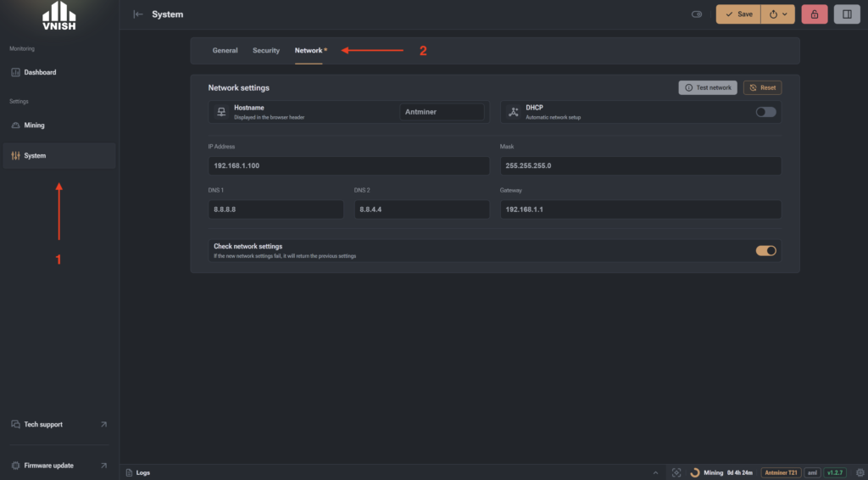Click the Mining status spinner icon
Image resolution: width=868 pixels, height=480 pixels.
pyautogui.click(x=695, y=473)
